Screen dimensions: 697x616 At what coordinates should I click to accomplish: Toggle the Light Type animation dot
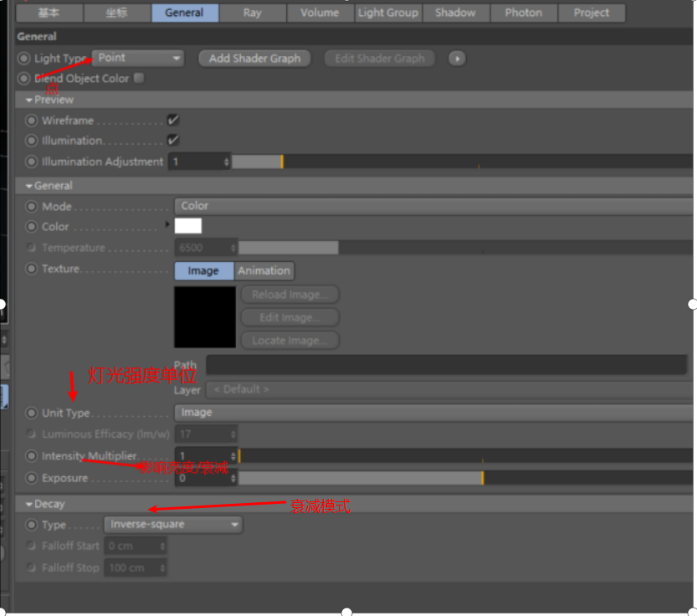[24, 59]
